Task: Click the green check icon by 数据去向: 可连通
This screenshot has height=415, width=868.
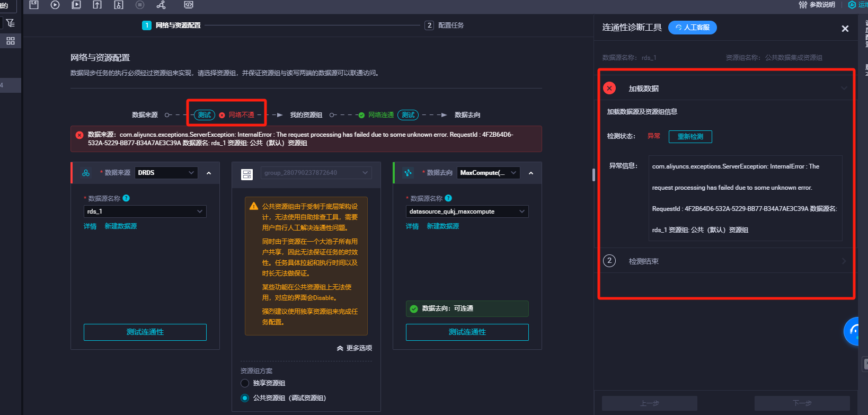Action: point(414,308)
